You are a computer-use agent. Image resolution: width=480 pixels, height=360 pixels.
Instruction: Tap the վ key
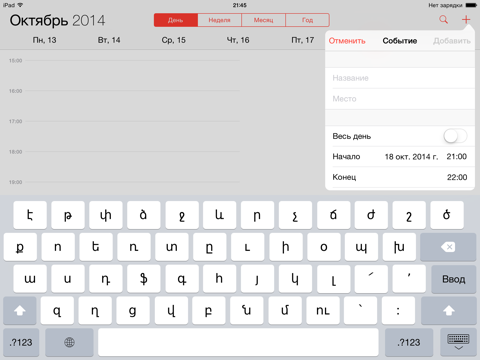171,311
